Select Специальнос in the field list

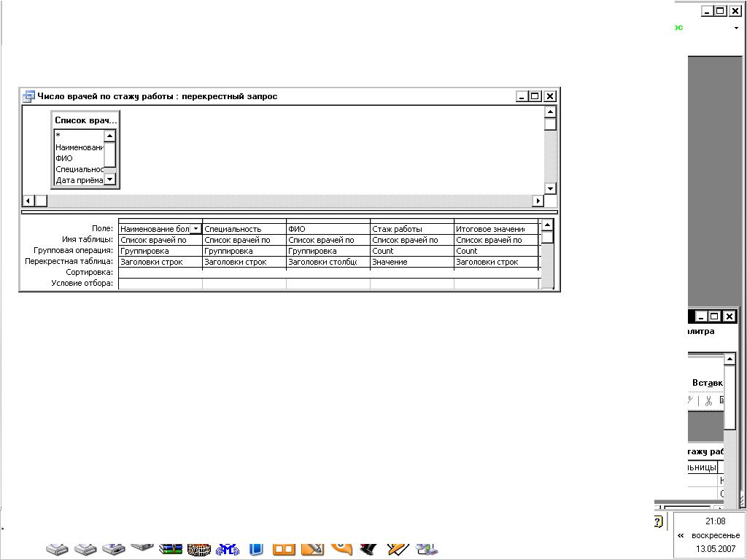[x=79, y=169]
